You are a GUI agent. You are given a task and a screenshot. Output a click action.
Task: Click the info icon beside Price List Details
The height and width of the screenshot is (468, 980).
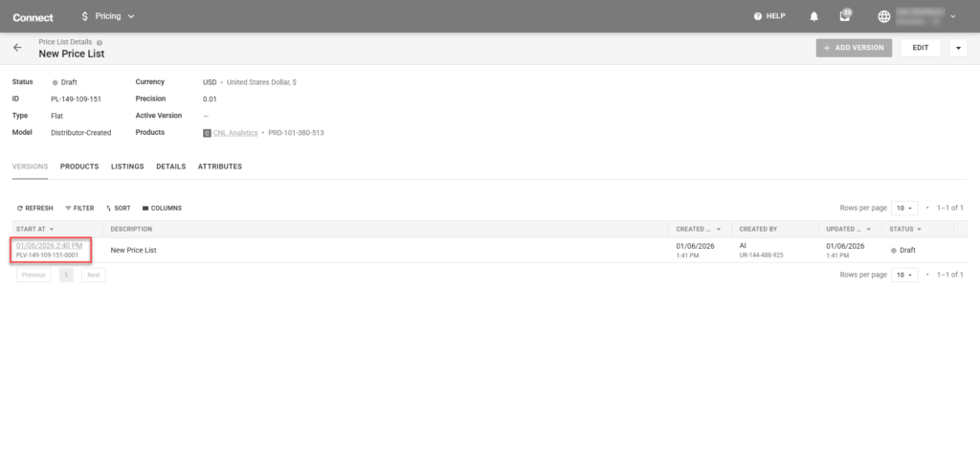100,42
